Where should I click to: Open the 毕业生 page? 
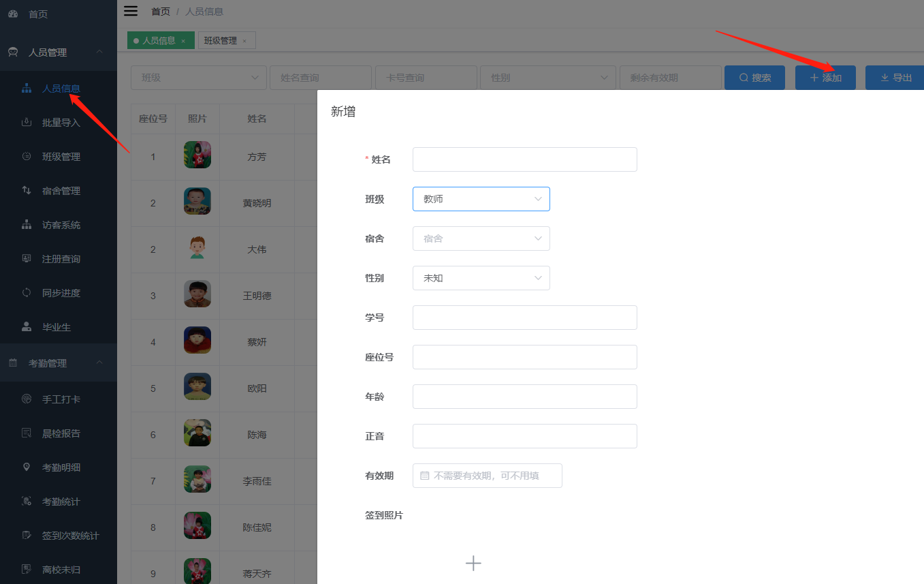coord(59,326)
